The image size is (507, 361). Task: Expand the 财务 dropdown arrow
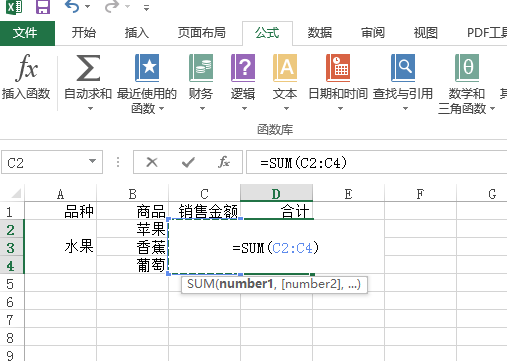pyautogui.click(x=202, y=109)
